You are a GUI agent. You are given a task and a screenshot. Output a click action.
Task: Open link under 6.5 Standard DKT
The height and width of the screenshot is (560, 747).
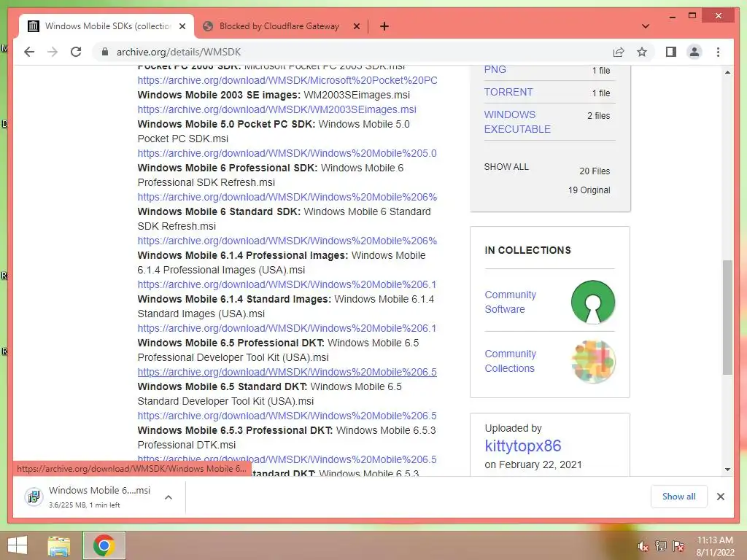click(287, 416)
